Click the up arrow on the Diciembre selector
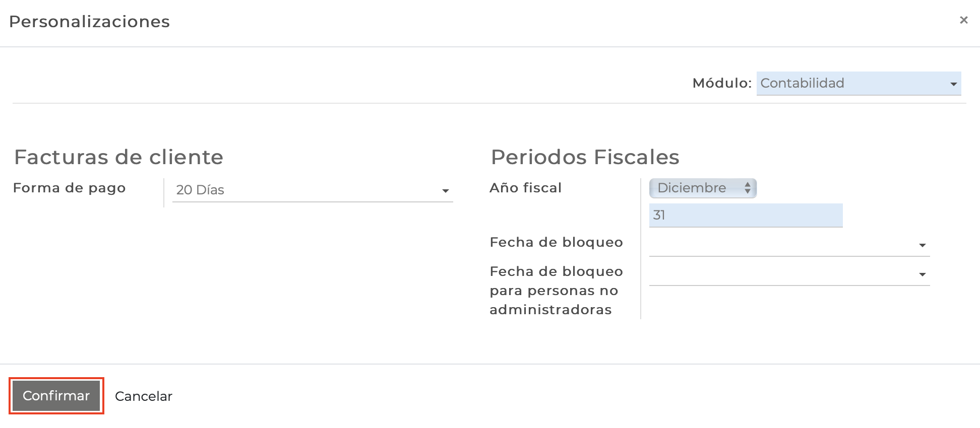 coord(748,185)
